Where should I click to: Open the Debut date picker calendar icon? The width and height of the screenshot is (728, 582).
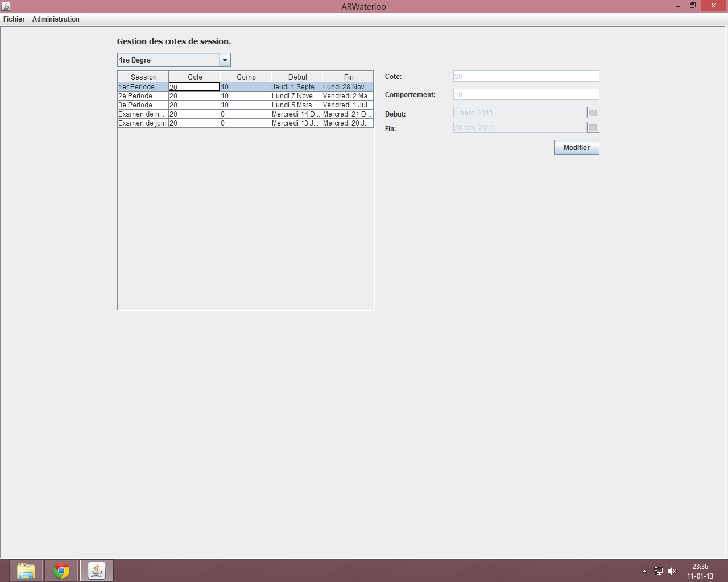tap(593, 113)
